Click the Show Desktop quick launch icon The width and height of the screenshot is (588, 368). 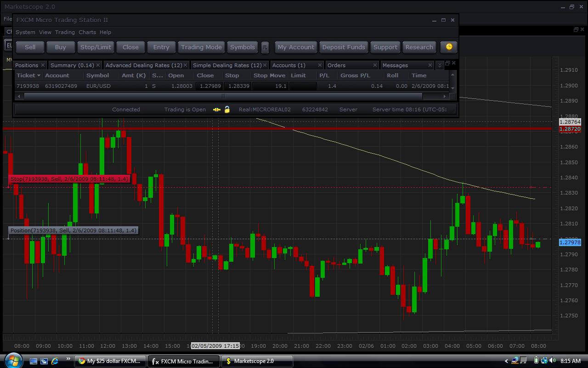[x=33, y=361]
